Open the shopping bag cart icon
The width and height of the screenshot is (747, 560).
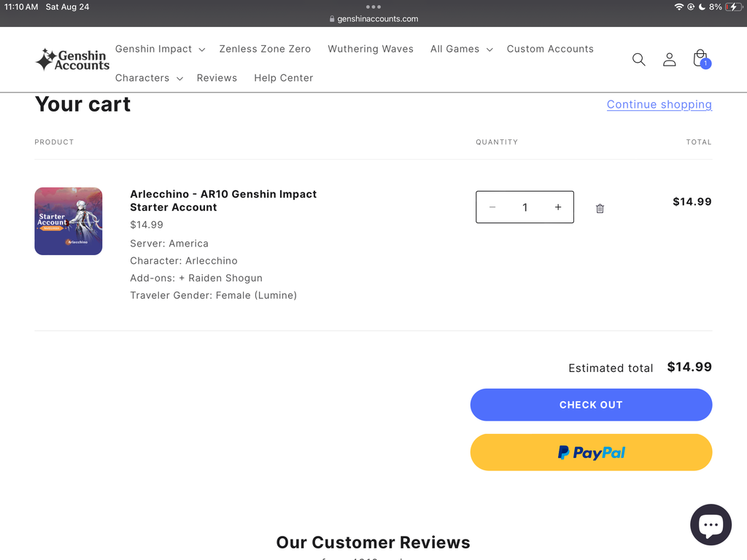pyautogui.click(x=701, y=59)
